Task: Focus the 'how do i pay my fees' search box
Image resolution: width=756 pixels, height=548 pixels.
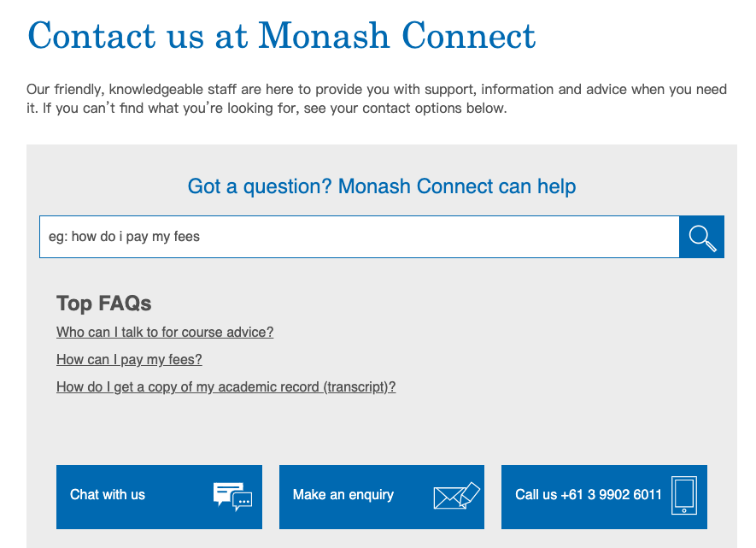Action: pyautogui.click(x=359, y=237)
